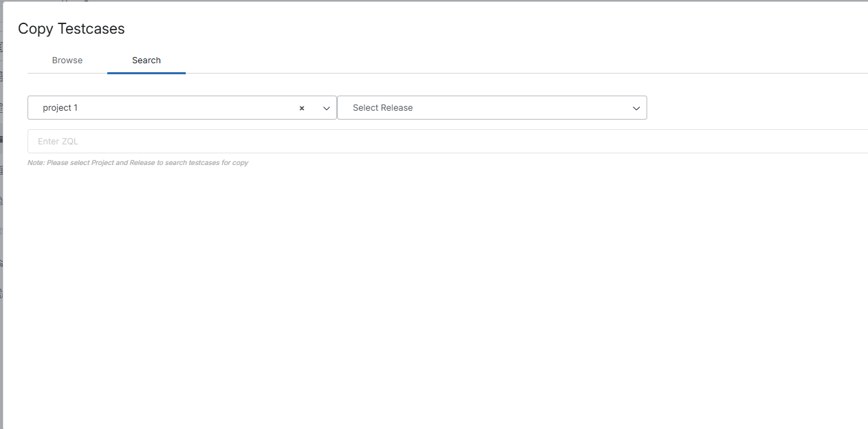
Task: Click the note about selecting Project and Release
Action: 138,163
